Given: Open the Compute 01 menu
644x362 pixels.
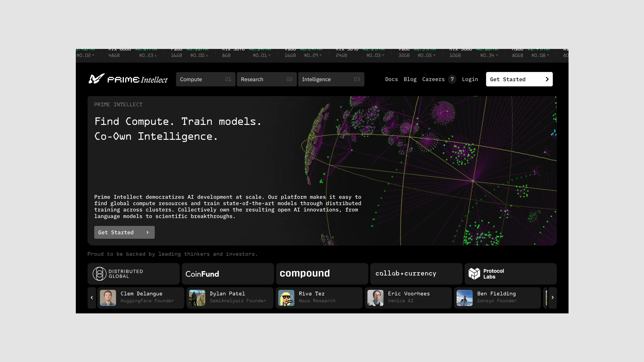Looking at the screenshot, I should click(x=205, y=79).
